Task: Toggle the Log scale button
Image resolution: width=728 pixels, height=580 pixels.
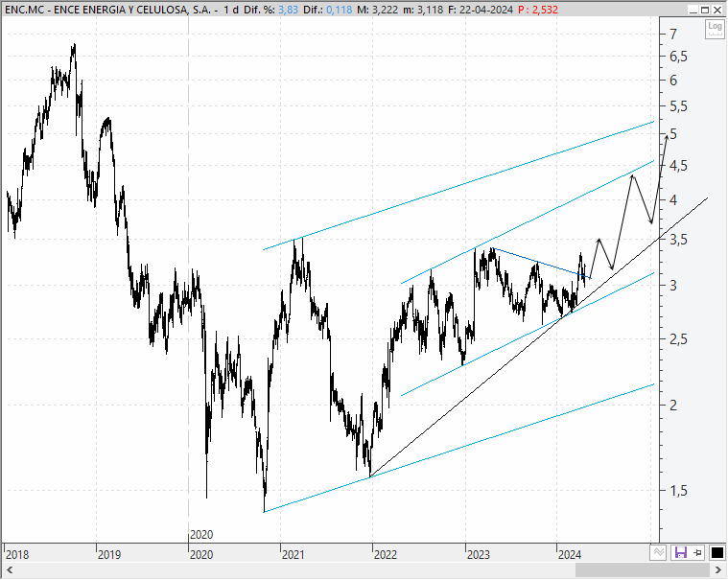Action: tap(715, 29)
